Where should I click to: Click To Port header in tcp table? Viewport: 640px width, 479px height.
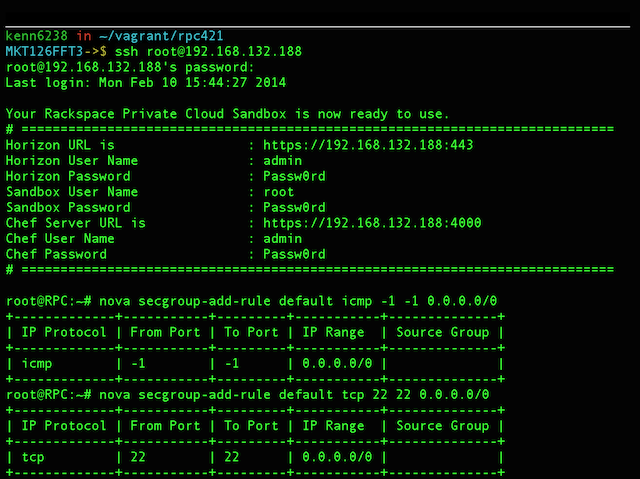pos(251,426)
